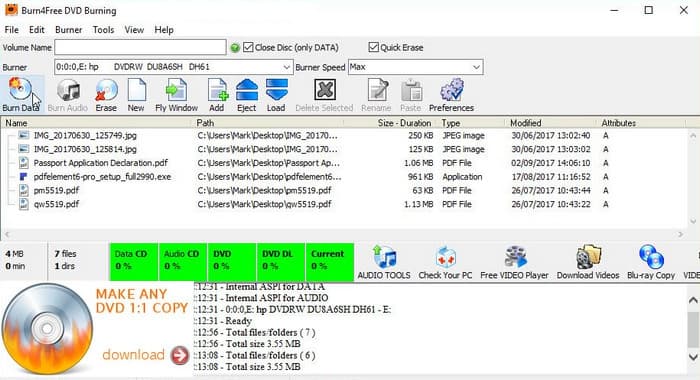Click the file icon of pdfelement6-pro_setup_full2990.exe
The width and height of the screenshot is (700, 380).
(24, 177)
